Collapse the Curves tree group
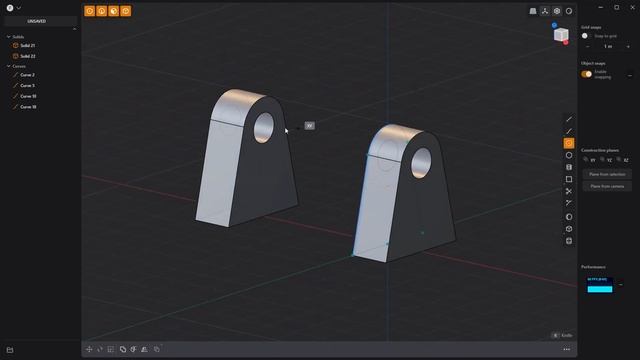Image resolution: width=640 pixels, height=360 pixels. point(9,66)
